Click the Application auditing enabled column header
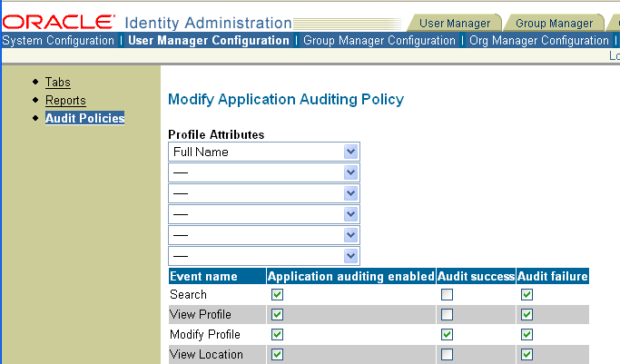The image size is (620, 364). click(x=351, y=276)
